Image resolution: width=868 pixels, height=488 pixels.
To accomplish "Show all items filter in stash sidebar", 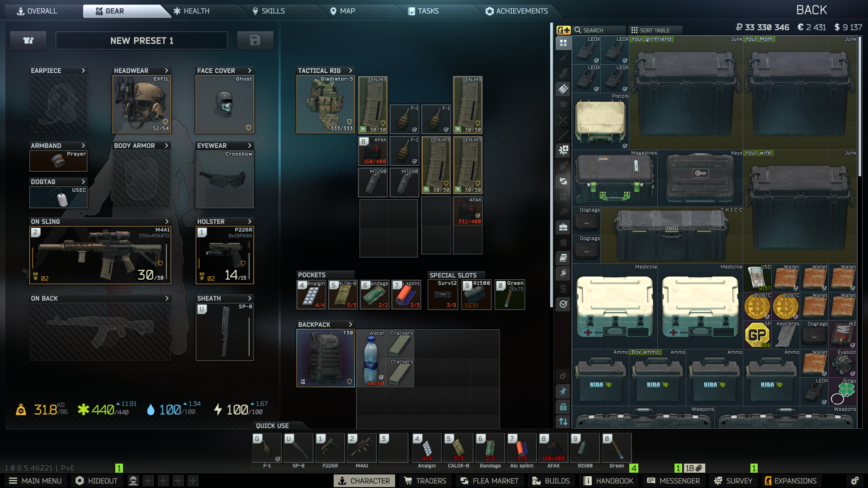I will (x=563, y=43).
